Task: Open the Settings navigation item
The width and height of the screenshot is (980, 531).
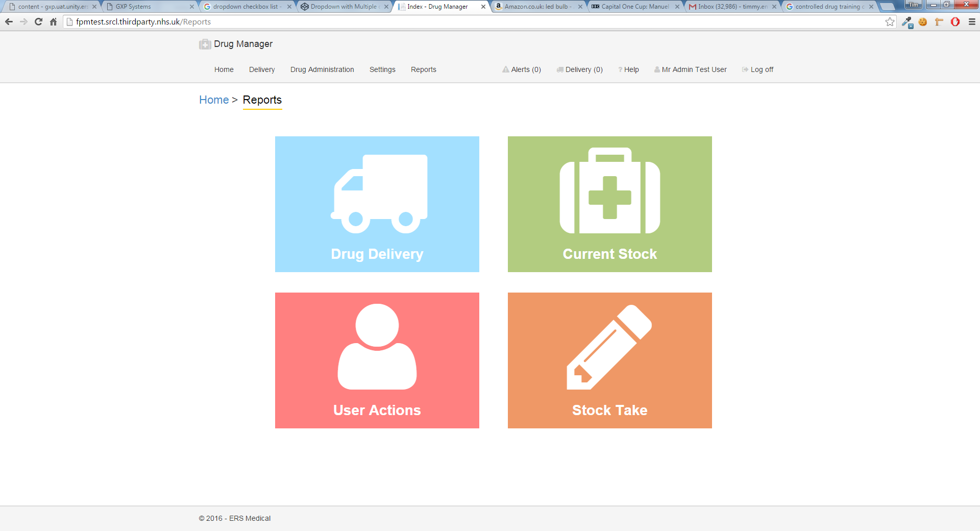Action: tap(382, 69)
